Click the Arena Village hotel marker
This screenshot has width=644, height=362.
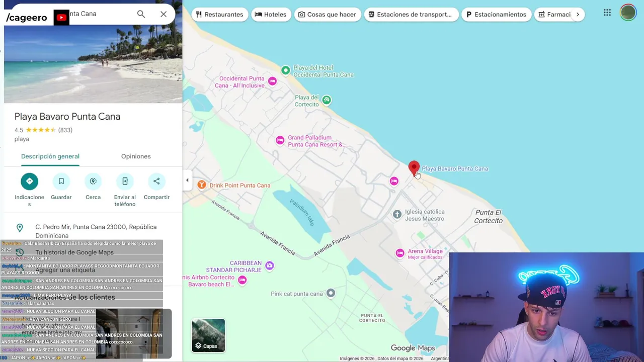point(400,253)
